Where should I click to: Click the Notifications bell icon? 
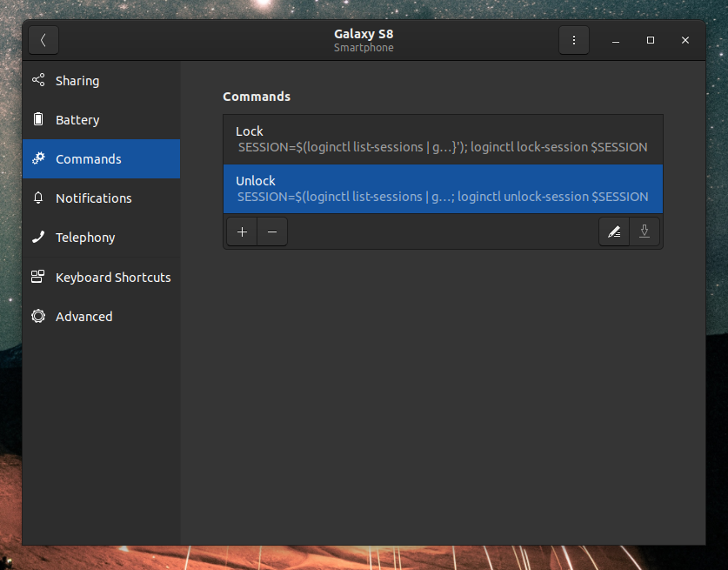point(38,198)
